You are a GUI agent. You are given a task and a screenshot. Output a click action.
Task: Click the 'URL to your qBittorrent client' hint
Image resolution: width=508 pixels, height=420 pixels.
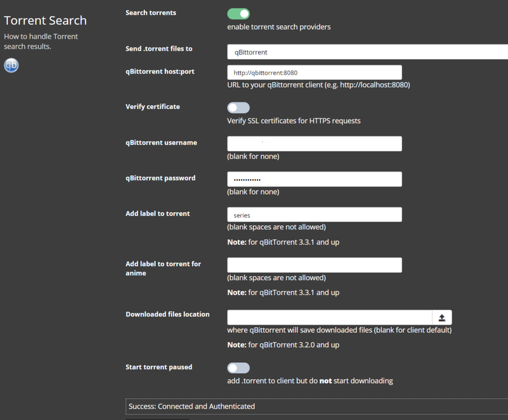[318, 85]
